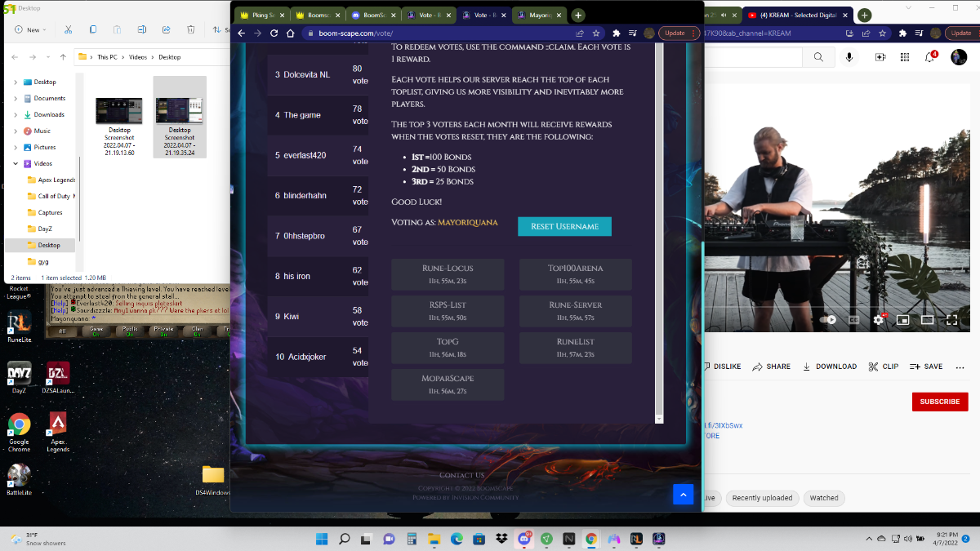Toggle autoplay switch on YouTube player
Screen dimensions: 980x551
tap(829, 320)
